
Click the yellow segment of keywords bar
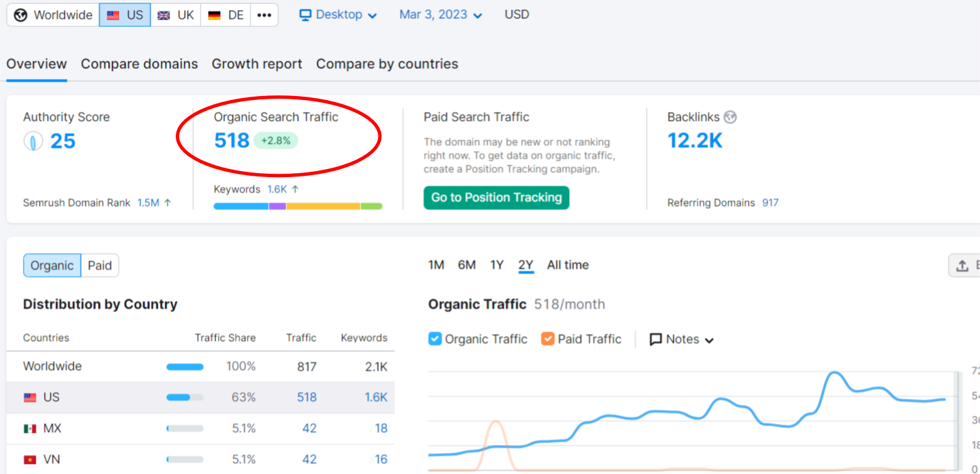click(324, 206)
